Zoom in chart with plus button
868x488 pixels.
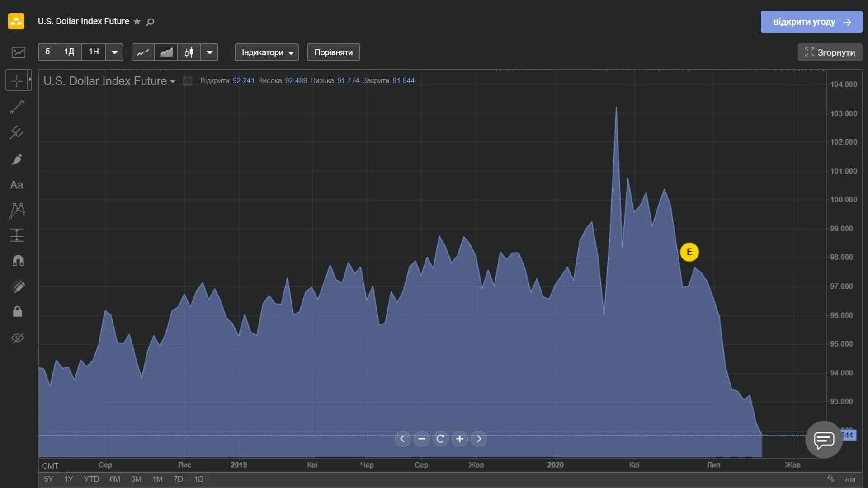pyautogui.click(x=460, y=439)
